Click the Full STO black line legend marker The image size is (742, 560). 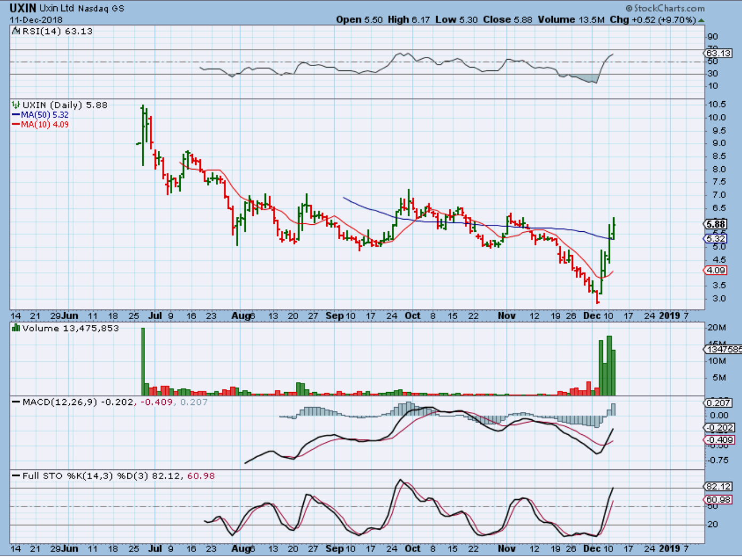pyautogui.click(x=16, y=476)
